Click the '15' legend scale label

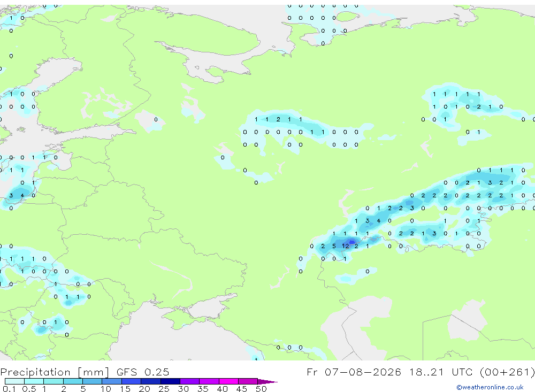pos(125,389)
